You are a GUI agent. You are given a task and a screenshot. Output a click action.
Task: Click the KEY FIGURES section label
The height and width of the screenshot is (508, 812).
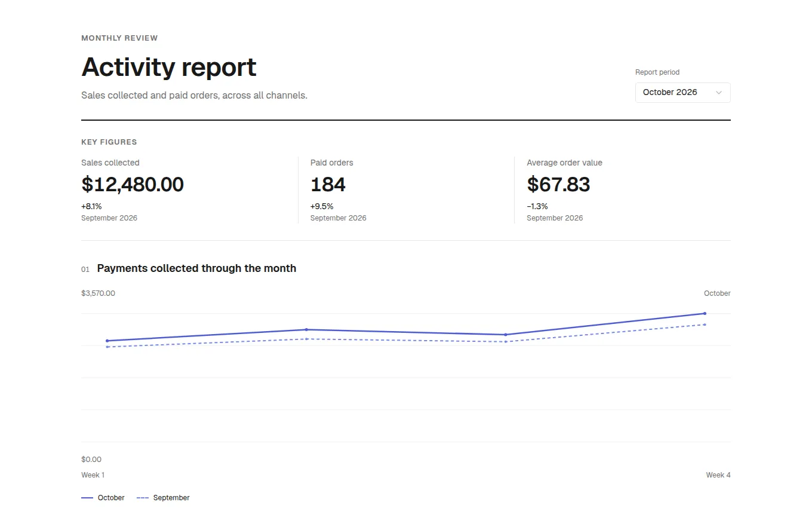(109, 142)
